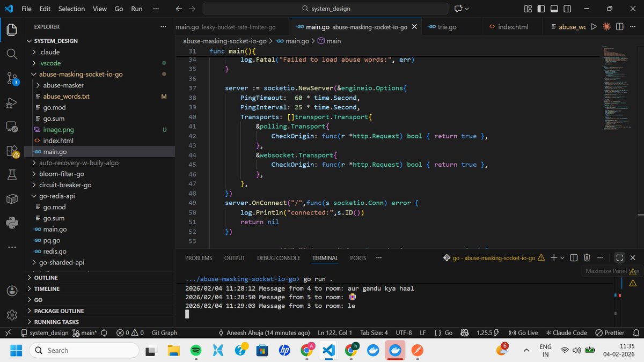
Task: Switch to the DEBUG CONSOLE panel tab
Action: pyautogui.click(x=279, y=258)
